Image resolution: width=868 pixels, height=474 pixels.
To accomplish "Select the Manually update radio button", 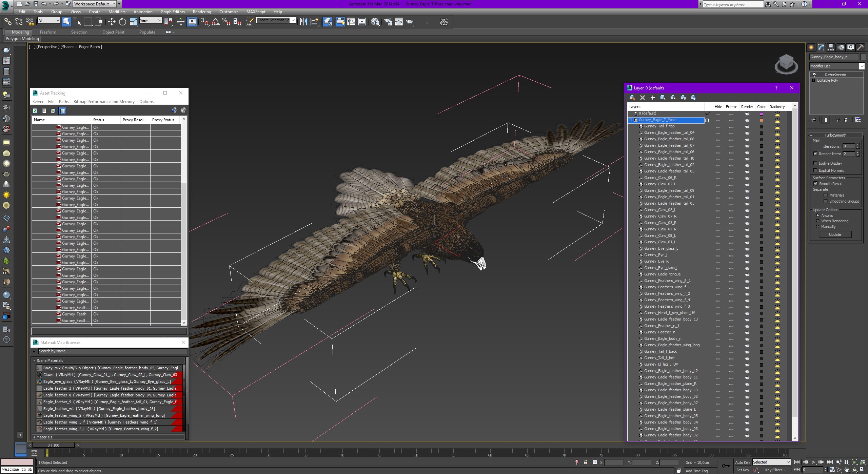I will coord(817,227).
